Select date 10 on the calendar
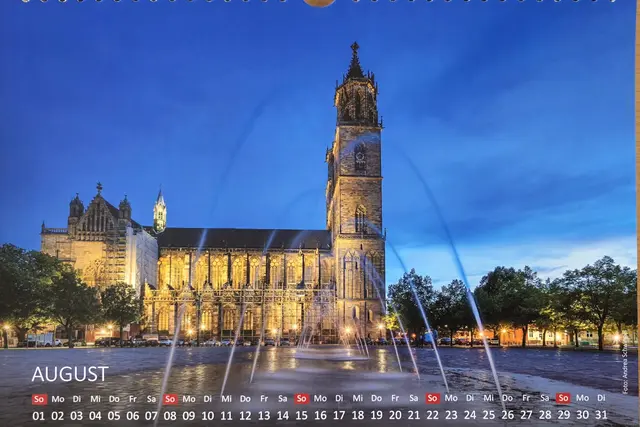 207,416
